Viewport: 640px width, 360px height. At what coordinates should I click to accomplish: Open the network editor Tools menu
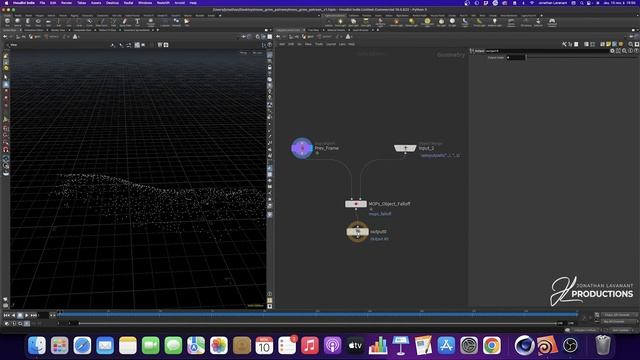click(319, 44)
